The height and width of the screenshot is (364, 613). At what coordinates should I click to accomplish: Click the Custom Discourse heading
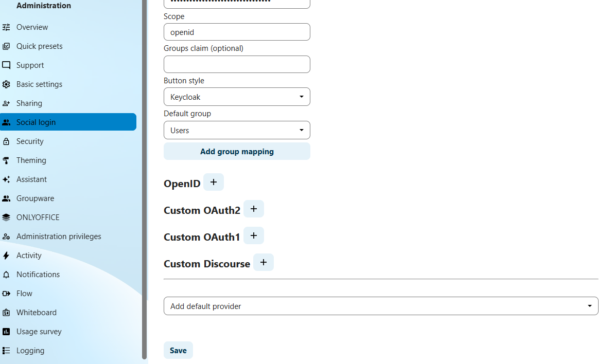(x=207, y=264)
